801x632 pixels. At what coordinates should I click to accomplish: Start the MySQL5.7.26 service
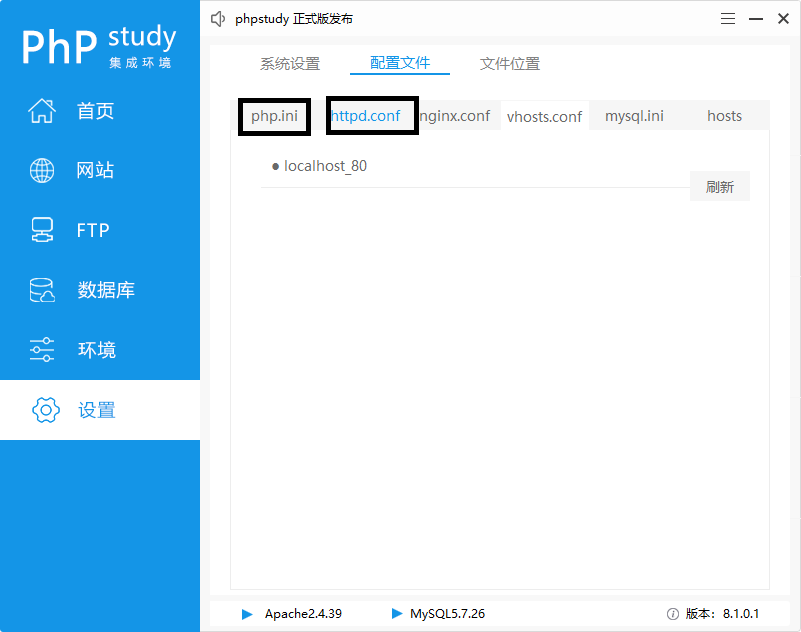[396, 614]
